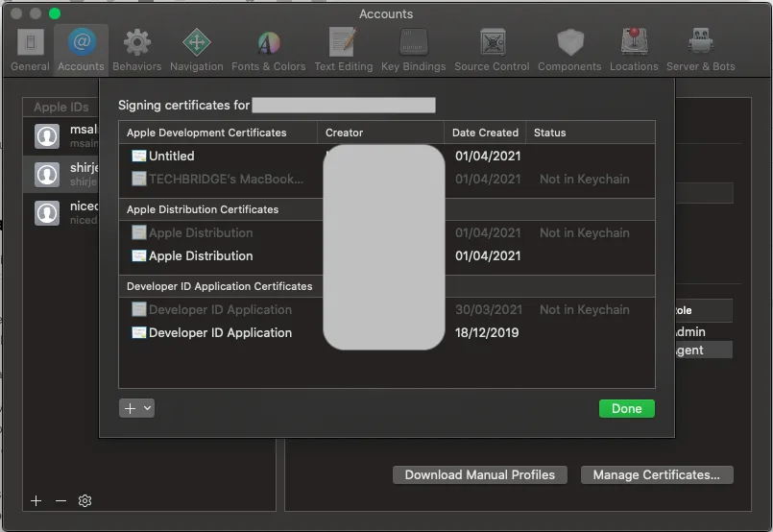
Task: Open the Text Editing pane
Action: pos(344,50)
